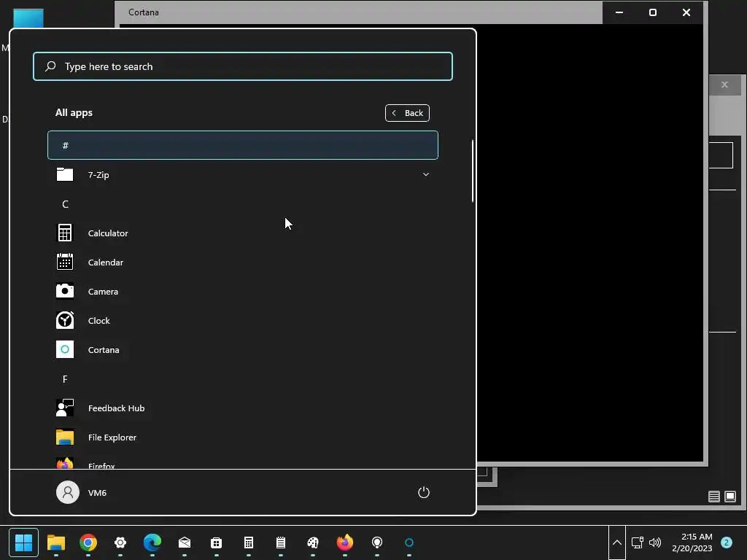Open the volume speaker icon in tray
Viewport: 747px width, 560px height.
click(x=655, y=542)
